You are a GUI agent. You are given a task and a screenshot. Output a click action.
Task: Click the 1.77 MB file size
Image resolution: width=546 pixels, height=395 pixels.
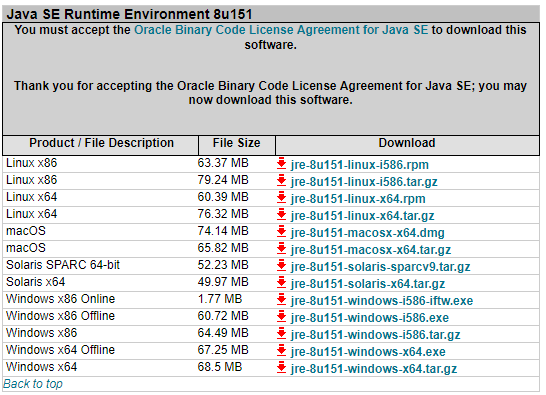click(x=220, y=299)
